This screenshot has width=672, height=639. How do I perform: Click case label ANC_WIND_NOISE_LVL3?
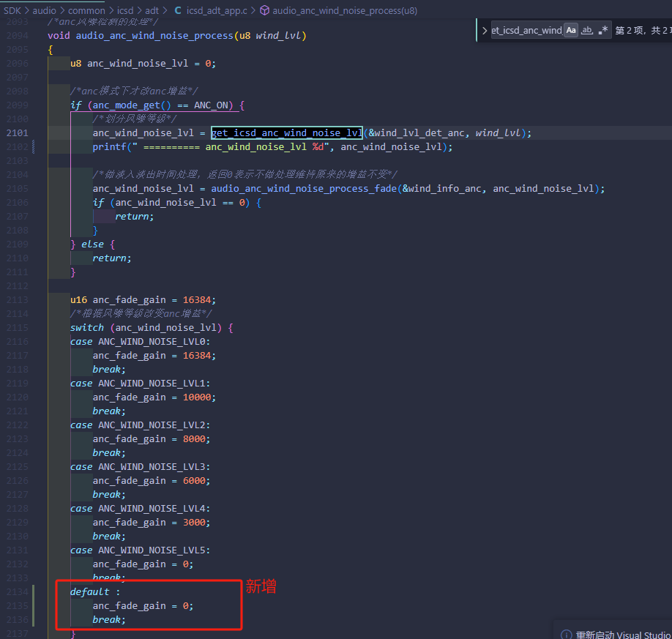click(152, 467)
